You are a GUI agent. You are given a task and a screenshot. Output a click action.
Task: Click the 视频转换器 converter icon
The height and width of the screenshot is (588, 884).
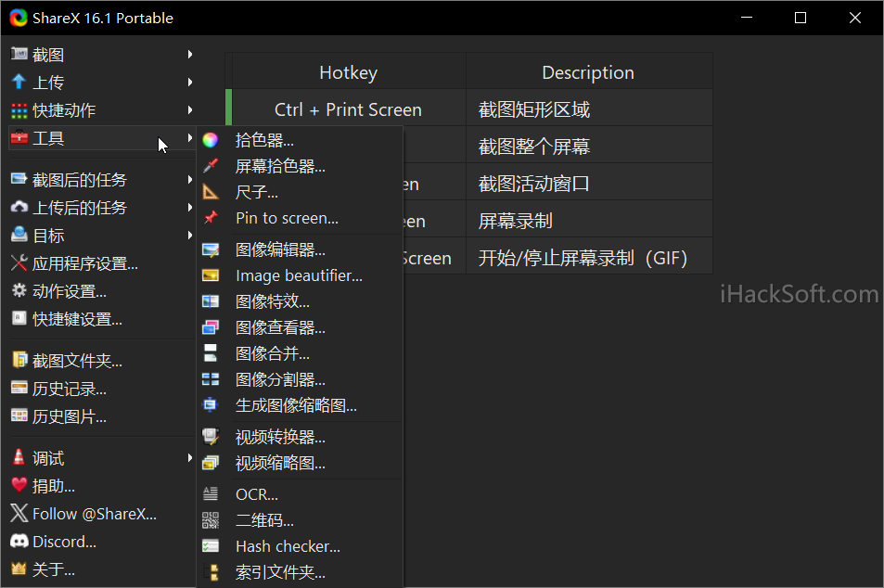point(211,436)
